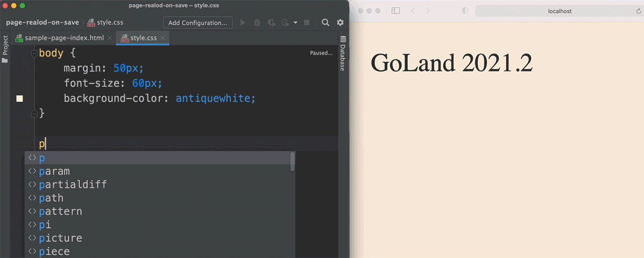
Task: Click the localhost address bar
Action: coord(559,11)
